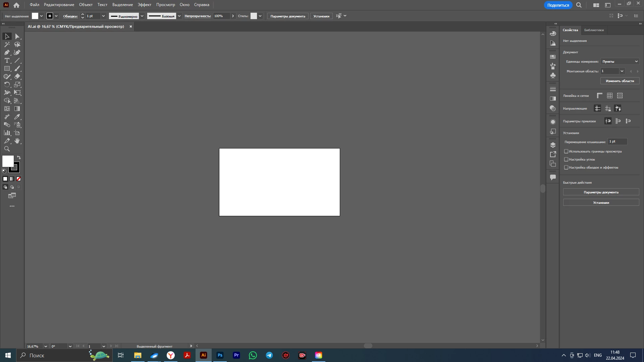Open the opacity 100% dropdown arrow

[233, 16]
